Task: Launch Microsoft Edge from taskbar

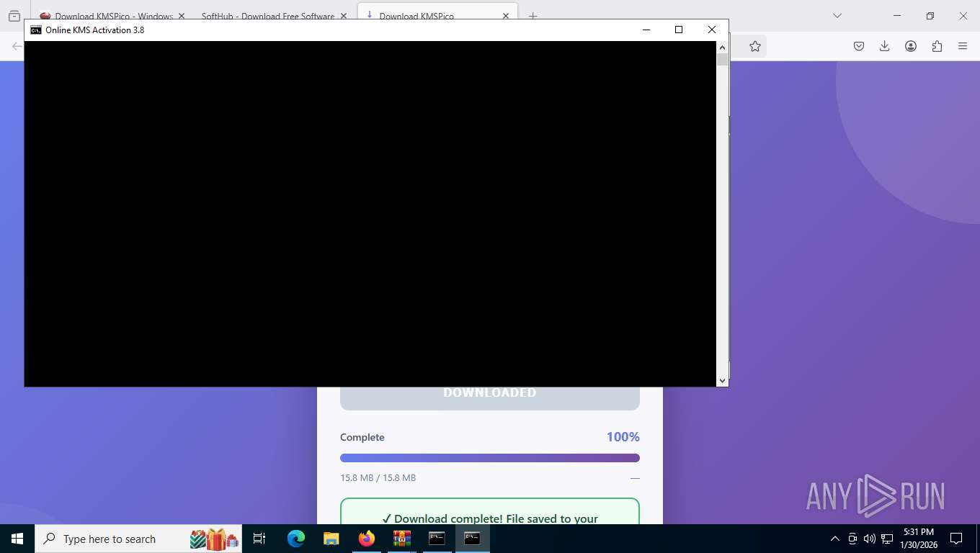Action: (296, 539)
